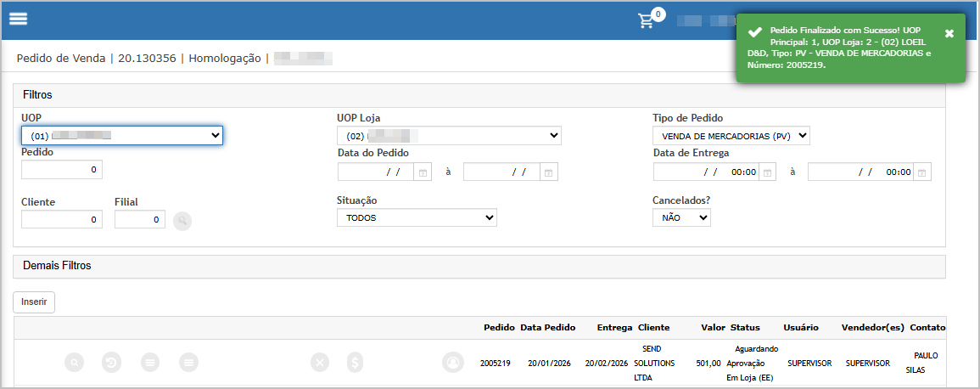Screen dimensions: 980x389
Task: Dismiss the success notification
Action: (949, 33)
